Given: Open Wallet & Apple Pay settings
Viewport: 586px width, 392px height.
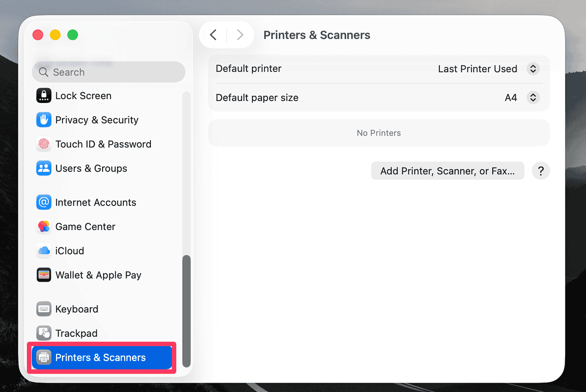Looking at the screenshot, I should [x=43, y=275].
